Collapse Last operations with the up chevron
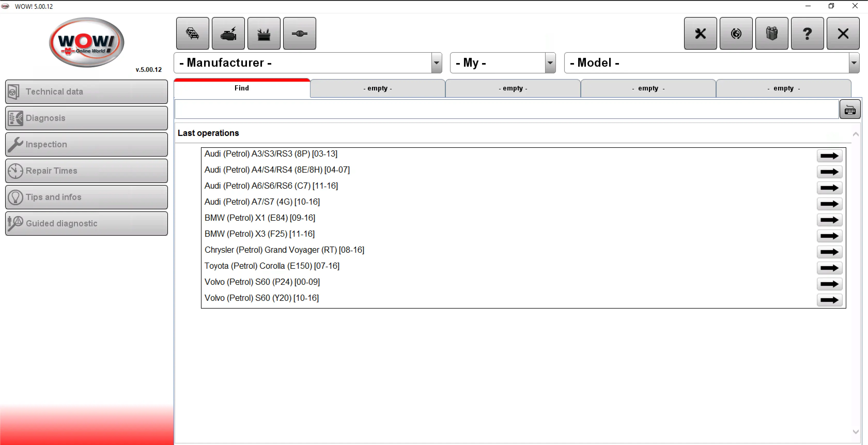The width and height of the screenshot is (868, 445). coord(856,134)
